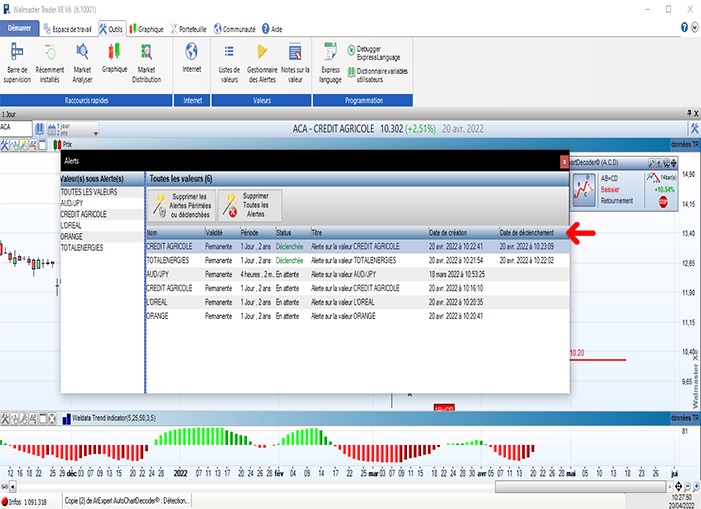The image size is (701, 509).
Task: Click the help question mark at top right
Action: (x=684, y=27)
